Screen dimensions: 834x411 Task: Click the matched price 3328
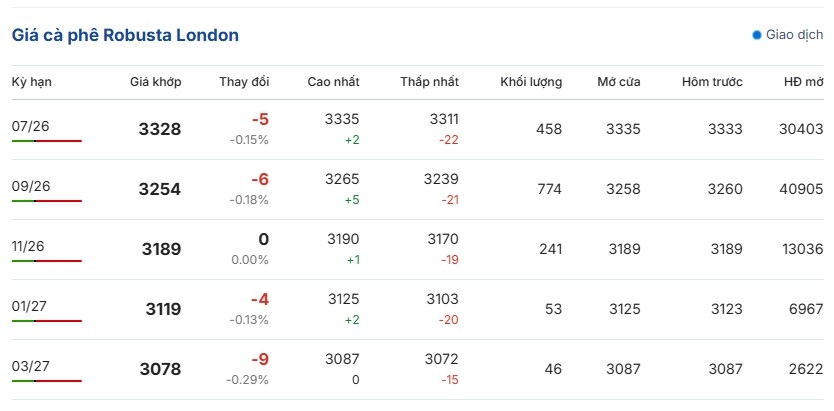(x=160, y=129)
